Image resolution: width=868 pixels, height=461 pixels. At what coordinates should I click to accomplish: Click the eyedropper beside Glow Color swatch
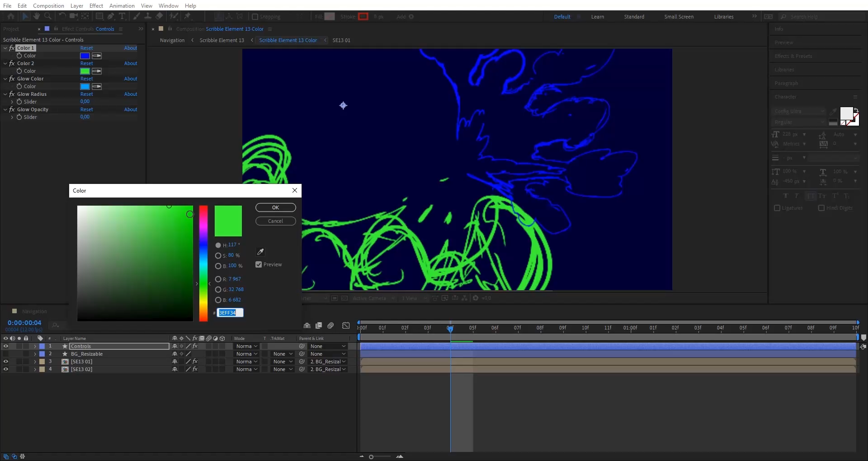click(x=97, y=86)
